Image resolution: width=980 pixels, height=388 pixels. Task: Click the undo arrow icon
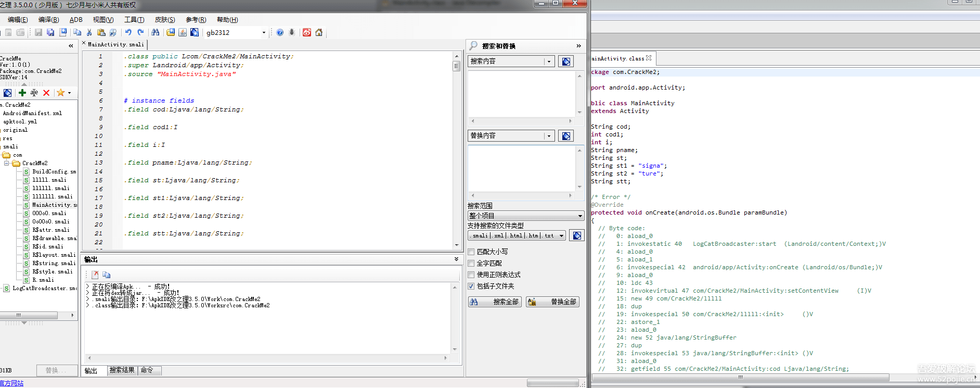tap(128, 32)
